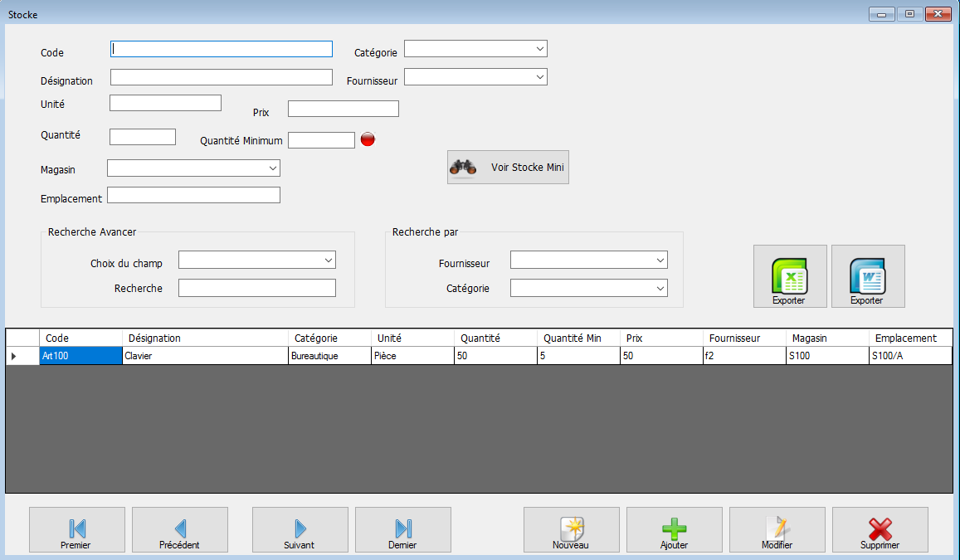Click the red indicator beside Quantité Minimum
The width and height of the screenshot is (960, 560).
[367, 139]
